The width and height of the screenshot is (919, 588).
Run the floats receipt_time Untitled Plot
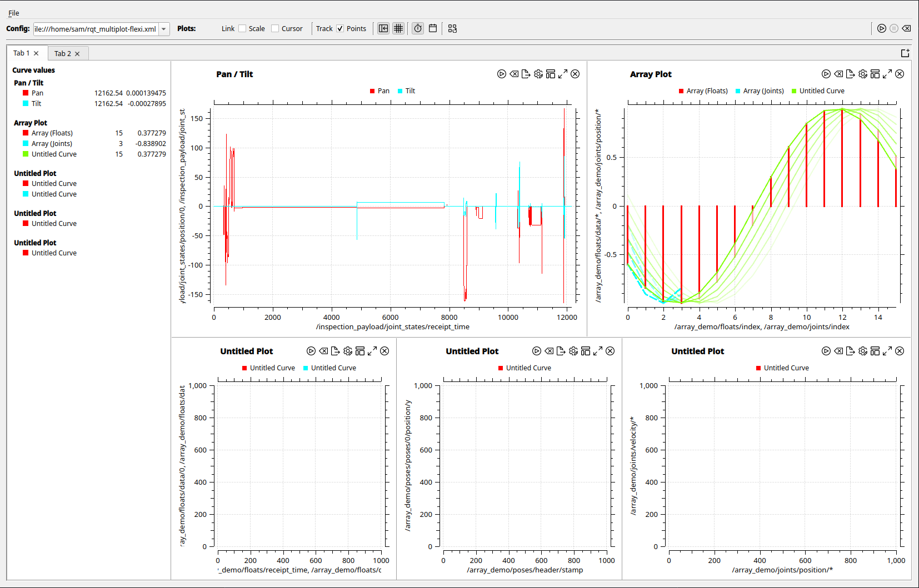pos(311,351)
